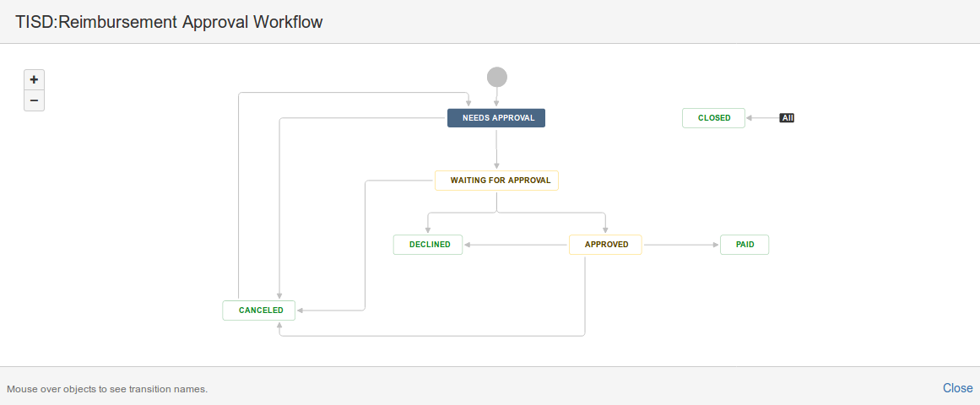This screenshot has width=980, height=405.
Task: Click the arrow from Approved to Declined
Action: click(516, 245)
